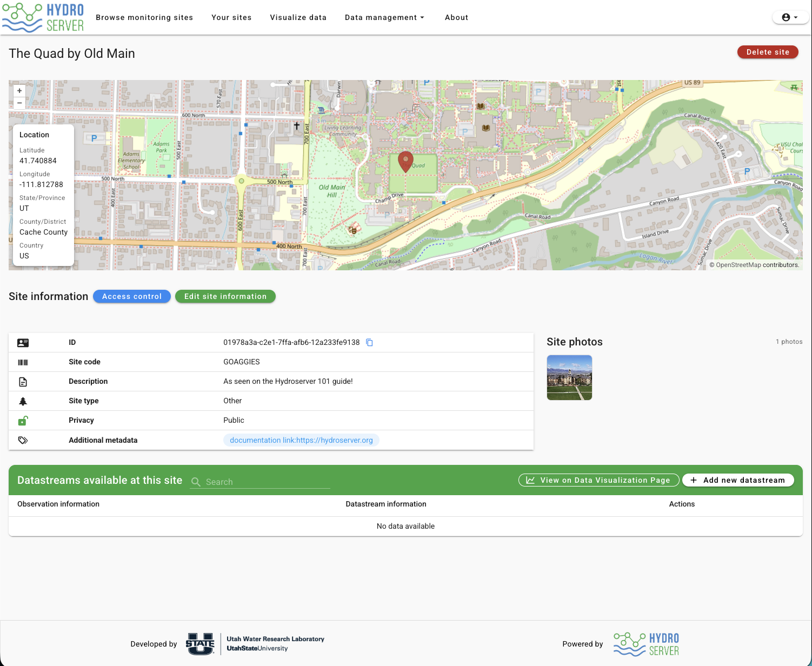The height and width of the screenshot is (666, 812).
Task: Click the datastreams Search field
Action: pyautogui.click(x=260, y=482)
